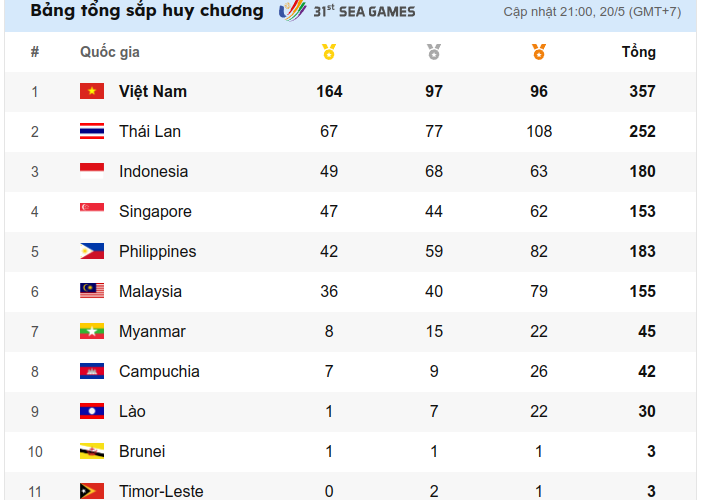Click the Philippines flag icon

pos(92,252)
